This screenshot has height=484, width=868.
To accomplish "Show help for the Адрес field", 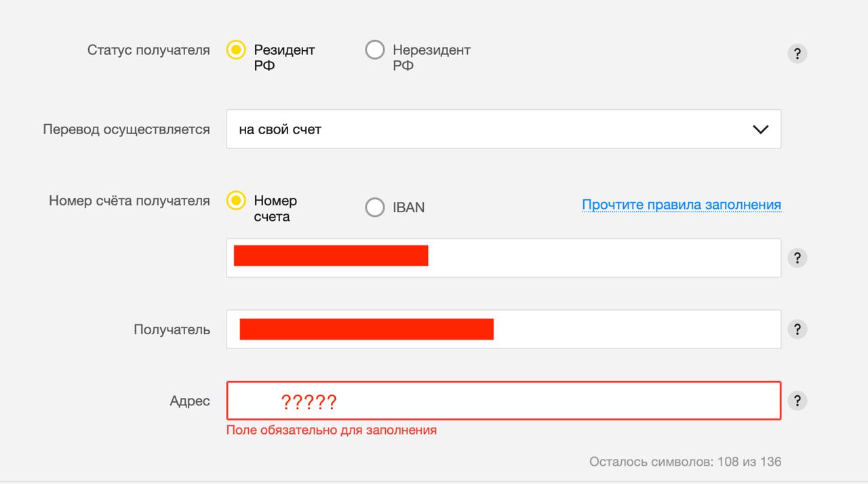I will (797, 401).
